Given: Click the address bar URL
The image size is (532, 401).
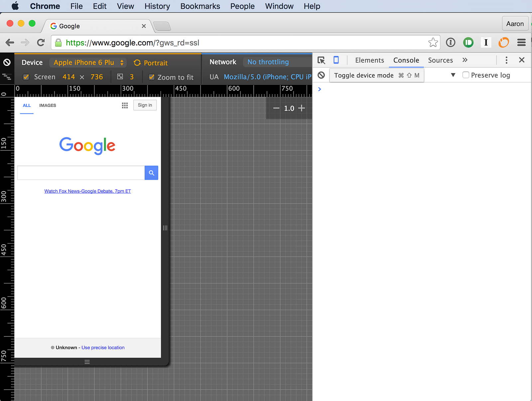Looking at the screenshot, I should point(132,43).
